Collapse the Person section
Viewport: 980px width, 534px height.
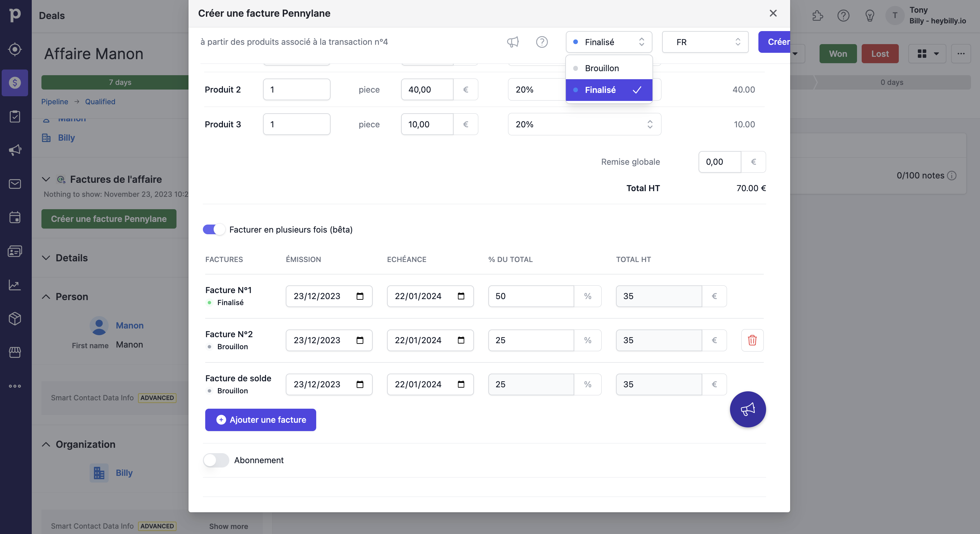(x=46, y=297)
